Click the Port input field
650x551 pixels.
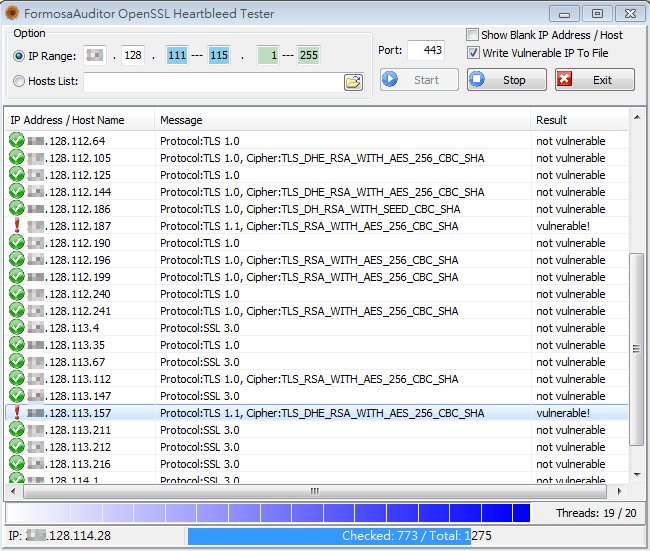tap(426, 50)
